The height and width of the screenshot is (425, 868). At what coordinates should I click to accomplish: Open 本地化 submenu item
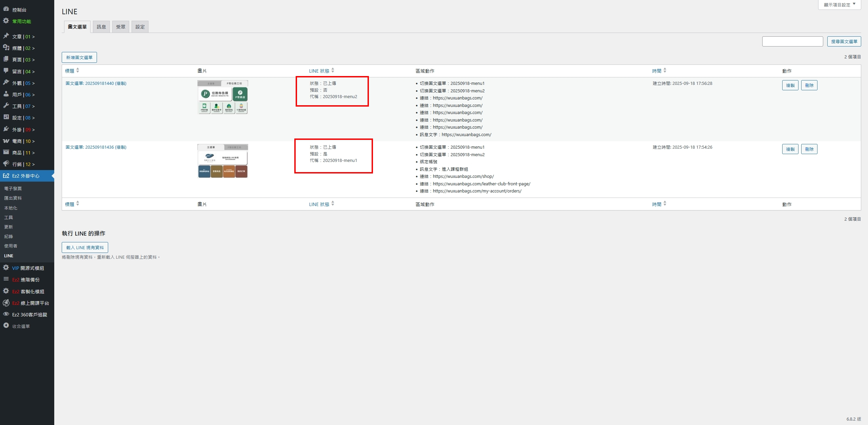tap(11, 208)
